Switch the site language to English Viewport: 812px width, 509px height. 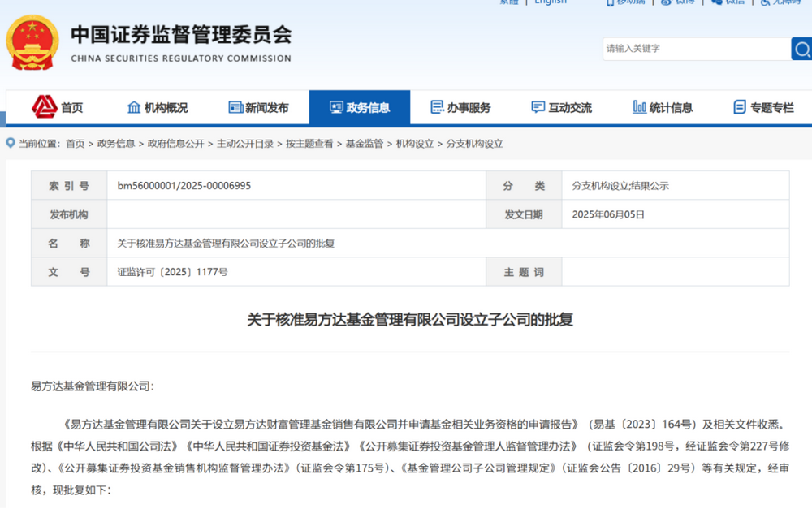tap(551, 2)
